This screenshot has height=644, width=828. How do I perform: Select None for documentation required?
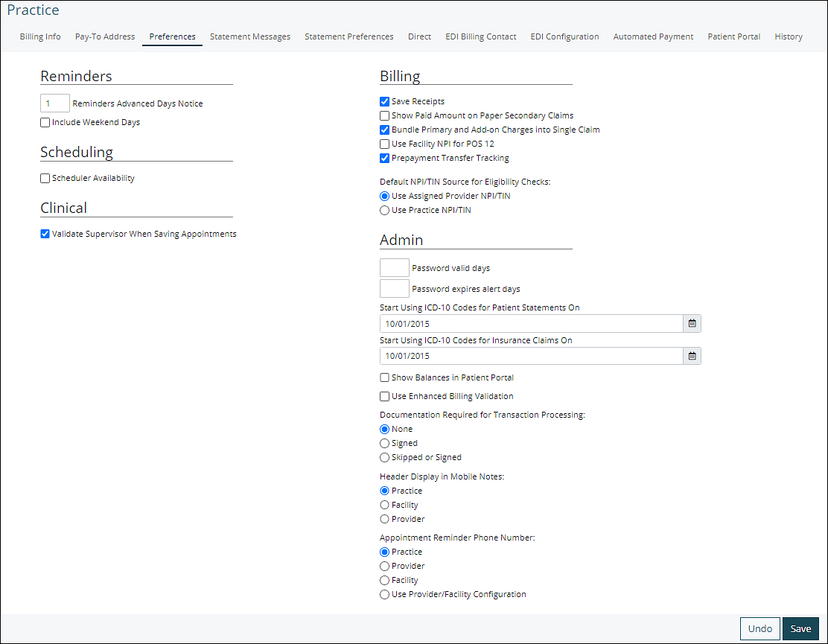point(384,429)
